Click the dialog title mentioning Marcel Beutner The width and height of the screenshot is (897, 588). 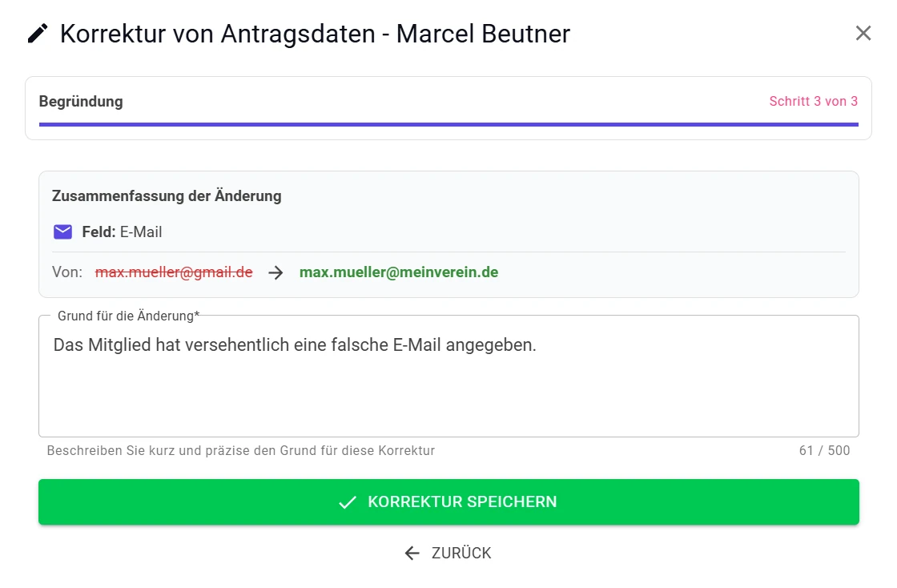tap(315, 34)
